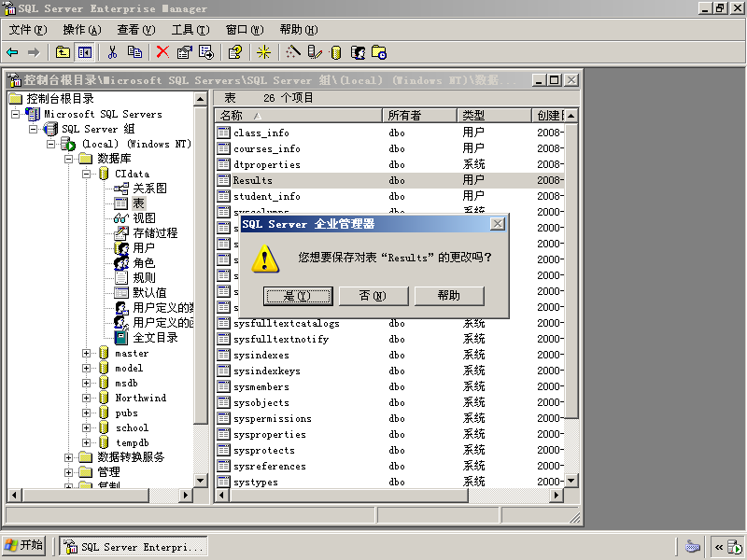Expand the Northwind database node

86,399
